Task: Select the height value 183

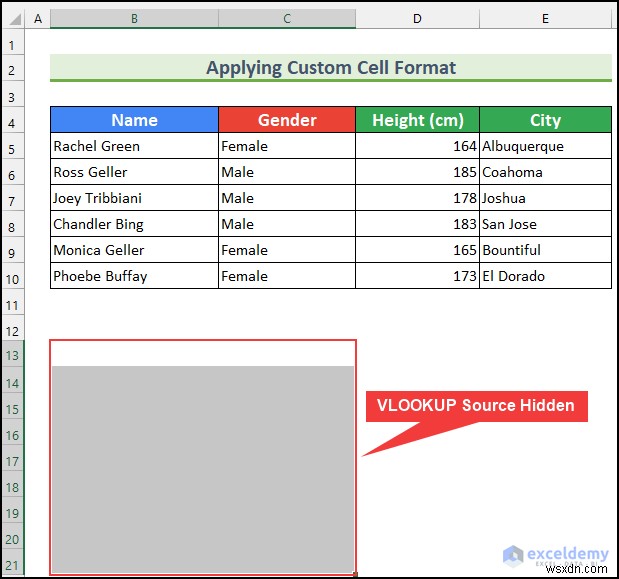Action: pyautogui.click(x=418, y=224)
